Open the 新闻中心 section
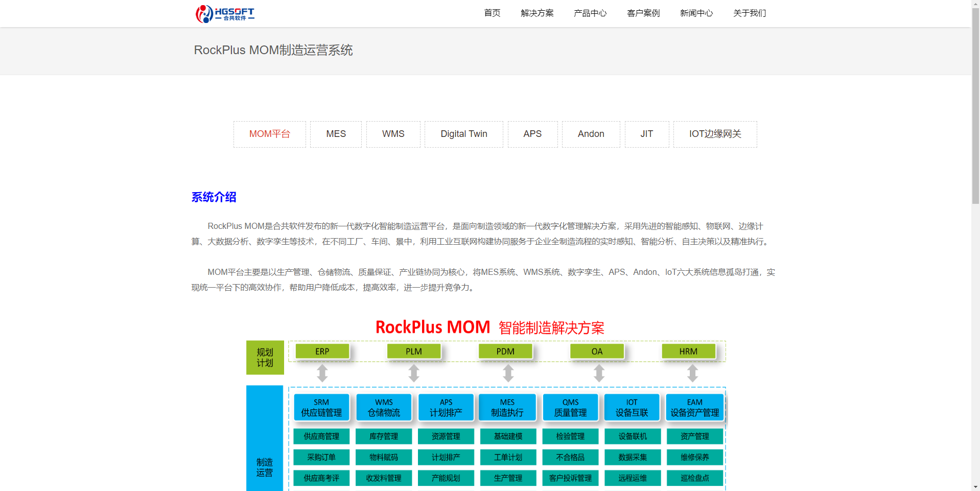The height and width of the screenshot is (491, 980). 696,13
